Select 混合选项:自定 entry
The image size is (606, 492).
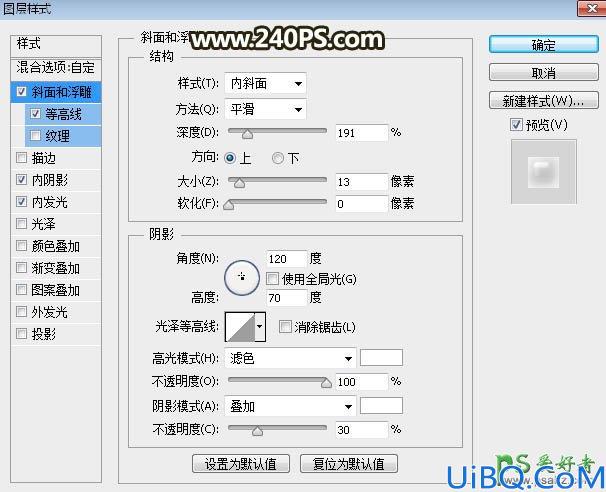tap(56, 68)
